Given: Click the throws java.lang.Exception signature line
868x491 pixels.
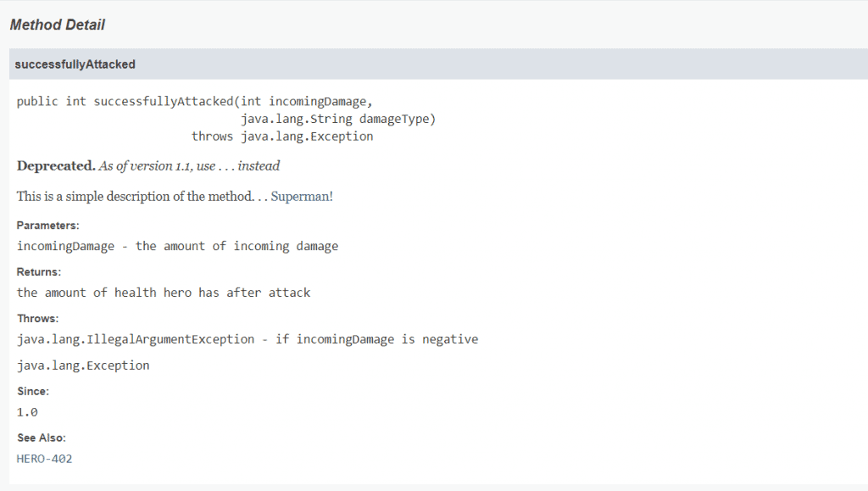Looking at the screenshot, I should coord(282,137).
